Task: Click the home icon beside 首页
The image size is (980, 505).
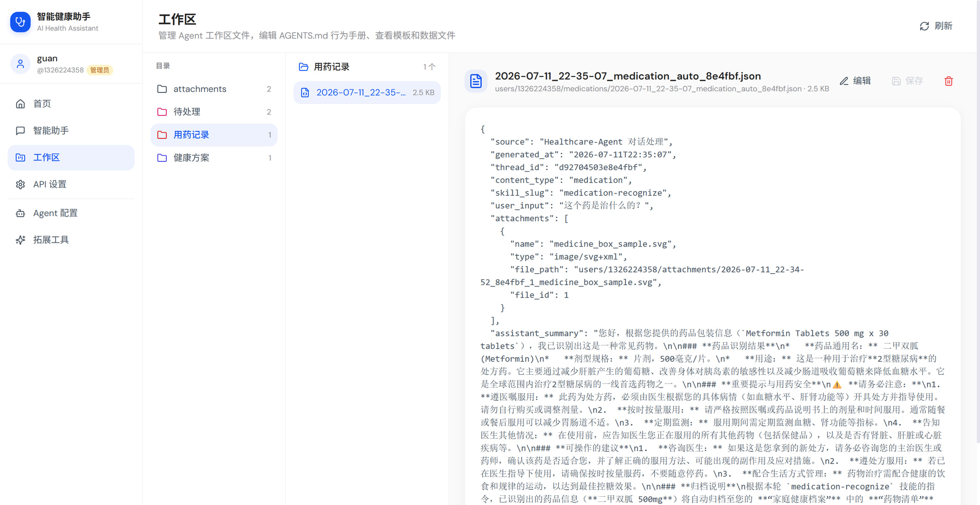Action: [x=20, y=104]
